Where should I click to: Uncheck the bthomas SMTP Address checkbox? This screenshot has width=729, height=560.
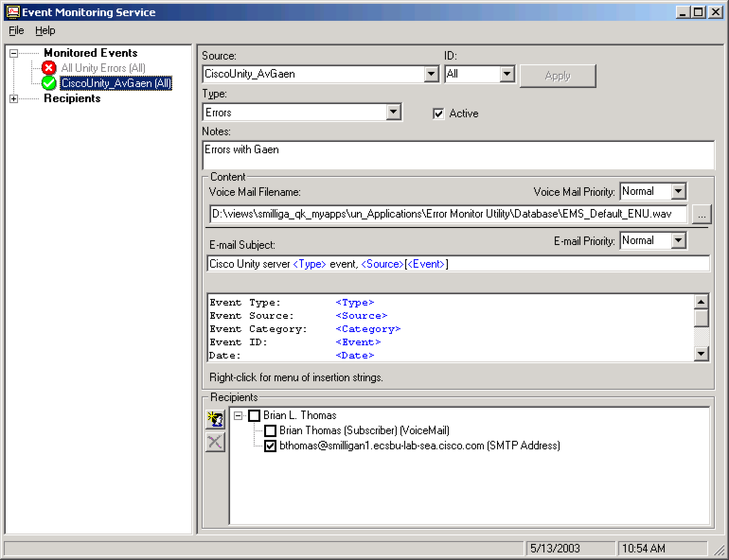point(270,446)
